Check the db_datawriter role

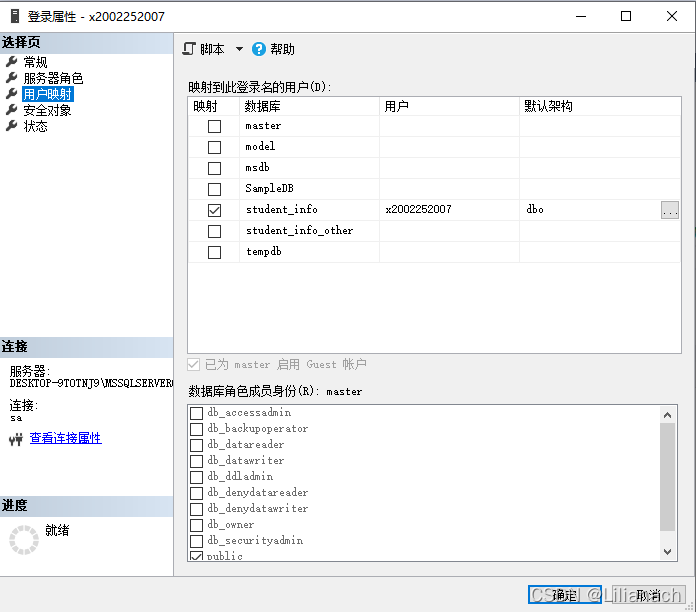pos(197,461)
